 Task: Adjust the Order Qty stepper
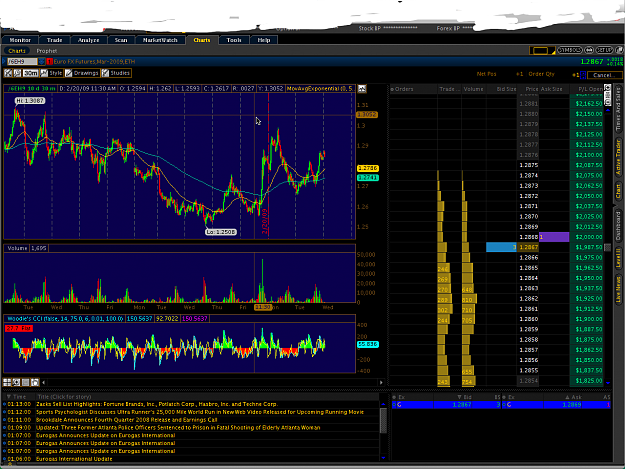(x=583, y=75)
